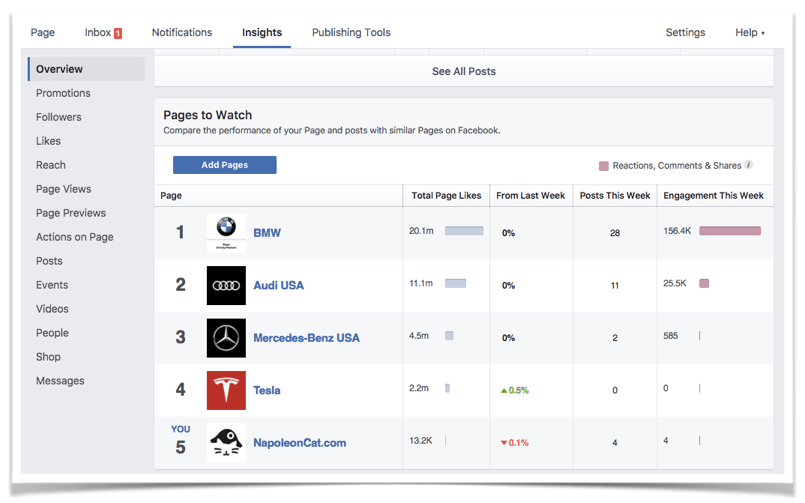The width and height of the screenshot is (805, 503).
Task: Click BMW's total page likes bar
Action: point(464,231)
